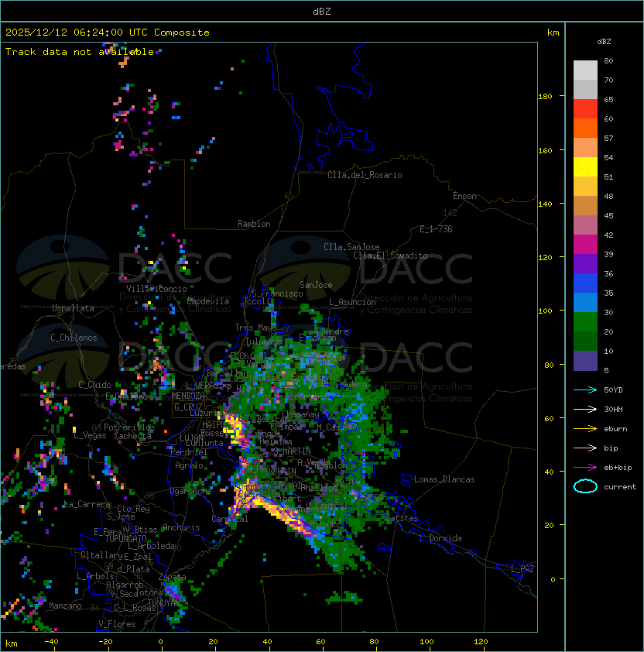
Task: Click the '160' km tick on right axis
Action: 545,150
